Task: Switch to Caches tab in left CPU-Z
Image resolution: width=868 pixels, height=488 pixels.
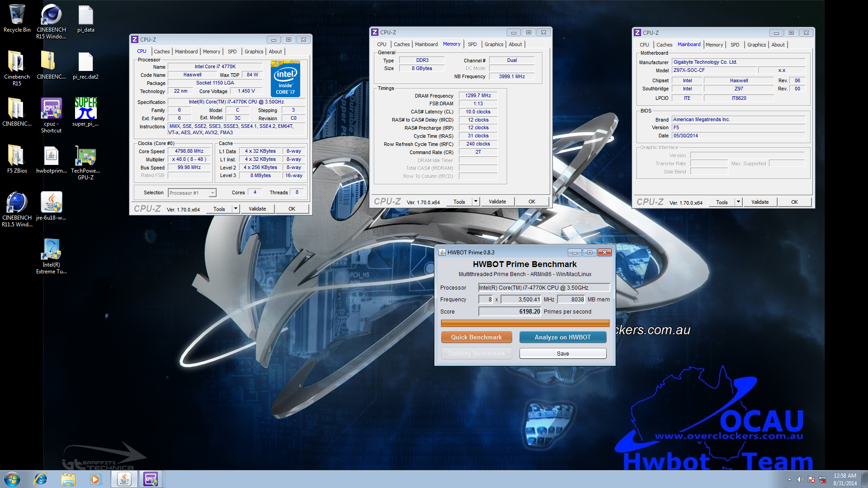Action: (x=161, y=52)
